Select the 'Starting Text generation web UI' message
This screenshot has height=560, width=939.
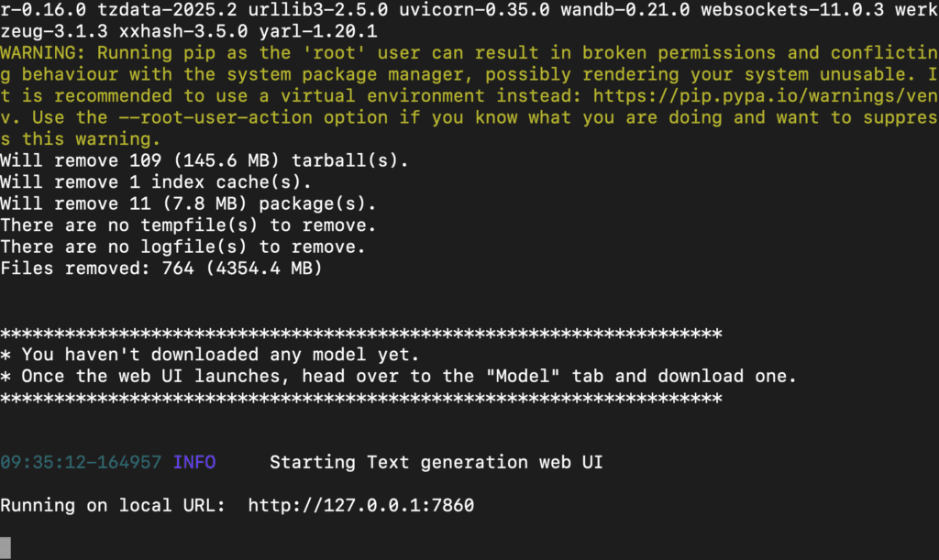pos(436,463)
